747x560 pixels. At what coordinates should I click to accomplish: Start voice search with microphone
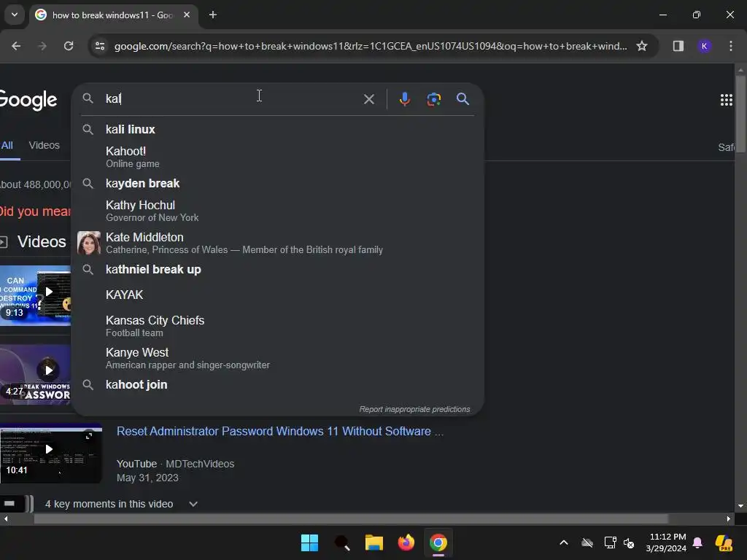coord(404,99)
